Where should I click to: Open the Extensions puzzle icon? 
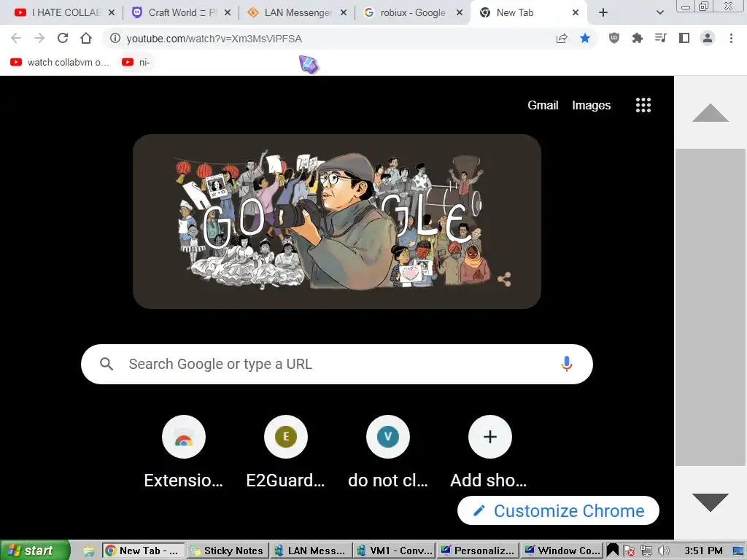pos(638,38)
